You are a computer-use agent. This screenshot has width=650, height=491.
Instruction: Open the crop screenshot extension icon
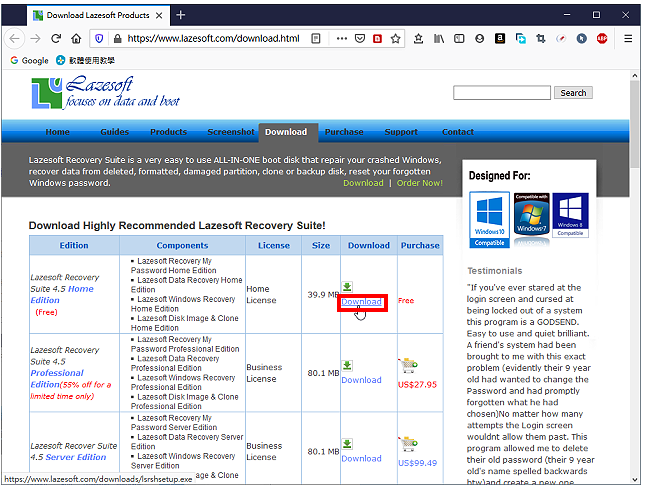point(541,39)
